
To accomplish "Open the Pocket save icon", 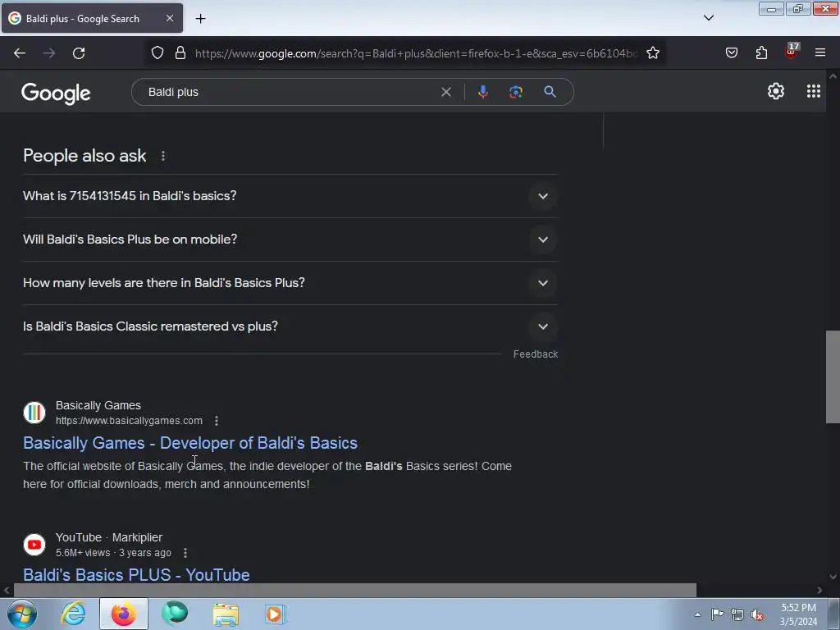I will [x=731, y=53].
